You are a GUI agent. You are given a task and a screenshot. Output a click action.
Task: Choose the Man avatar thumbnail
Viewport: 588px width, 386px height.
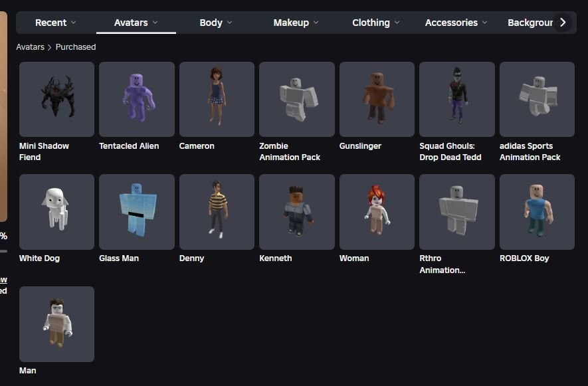pyautogui.click(x=56, y=324)
